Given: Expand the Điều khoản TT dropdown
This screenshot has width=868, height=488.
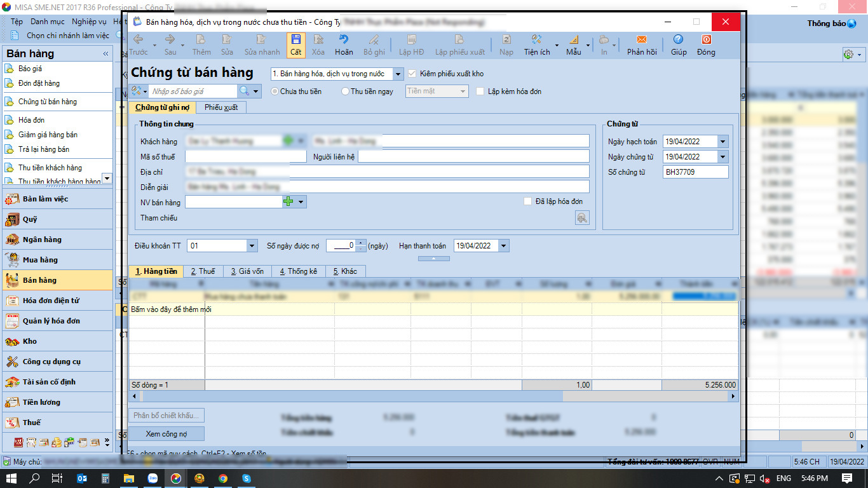Looking at the screenshot, I should point(252,246).
